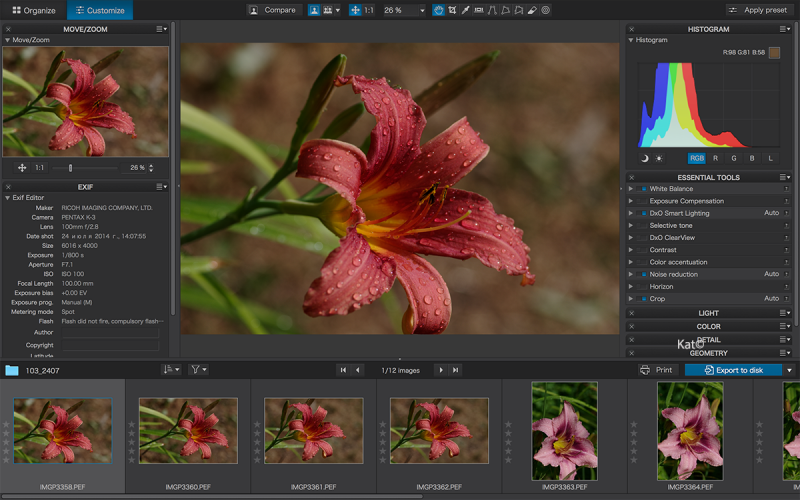Toggle the White Balance correction on/off
The image size is (800, 500).
pyautogui.click(x=642, y=189)
